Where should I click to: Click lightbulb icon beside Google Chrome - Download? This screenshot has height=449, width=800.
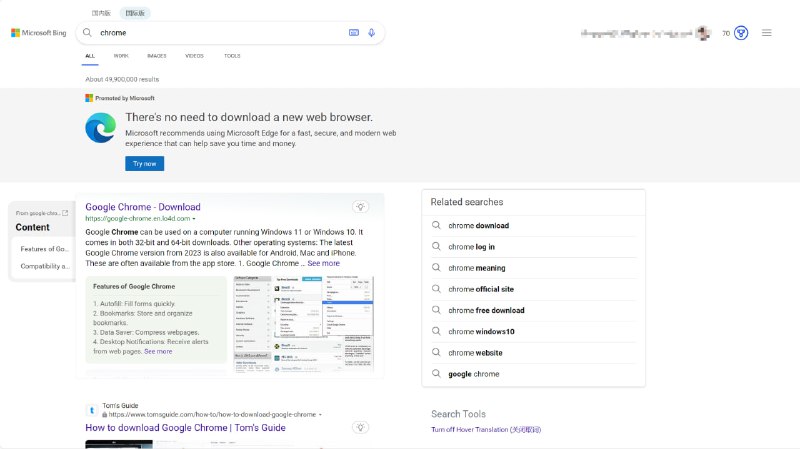(x=360, y=207)
